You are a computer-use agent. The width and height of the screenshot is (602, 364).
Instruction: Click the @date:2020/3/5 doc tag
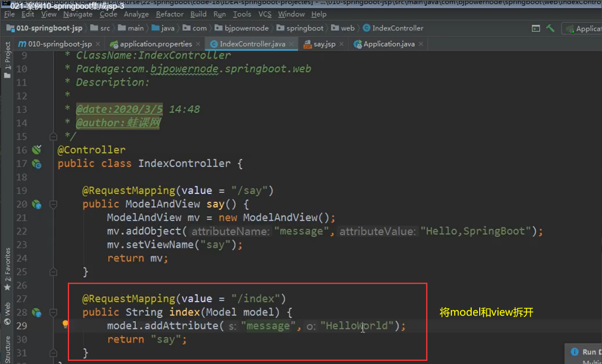pyautogui.click(x=119, y=109)
